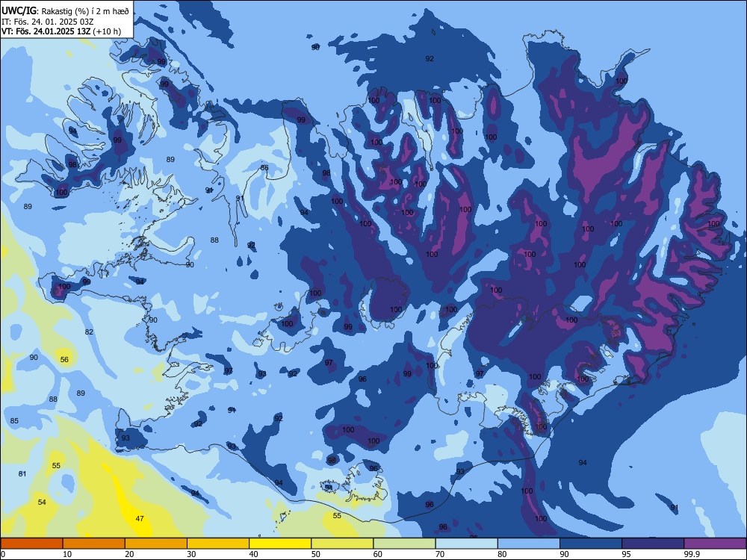Click the orange 10–20 legend swatch
This screenshot has width=747, height=560.
[94, 544]
